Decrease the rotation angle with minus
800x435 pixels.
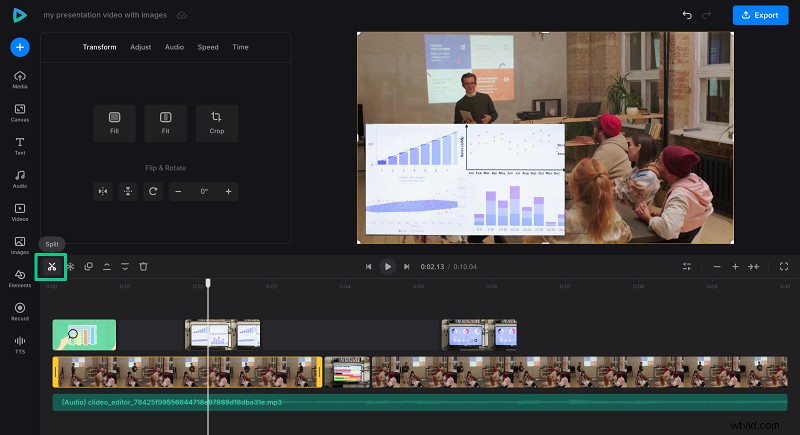pos(178,191)
